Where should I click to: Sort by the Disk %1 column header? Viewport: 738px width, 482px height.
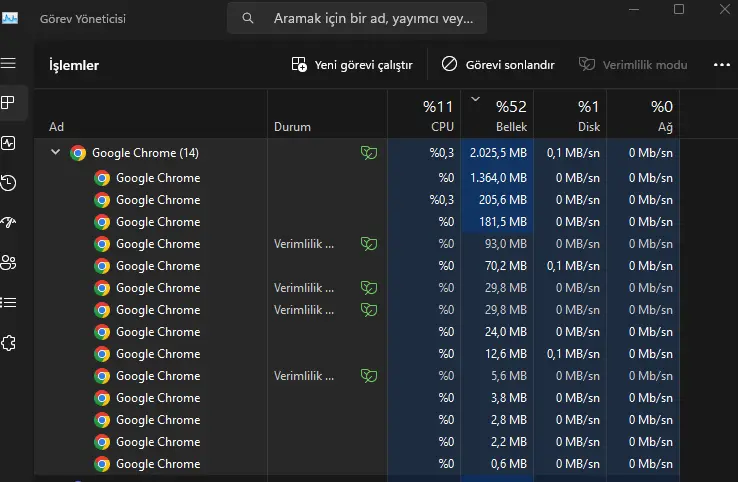pos(570,114)
